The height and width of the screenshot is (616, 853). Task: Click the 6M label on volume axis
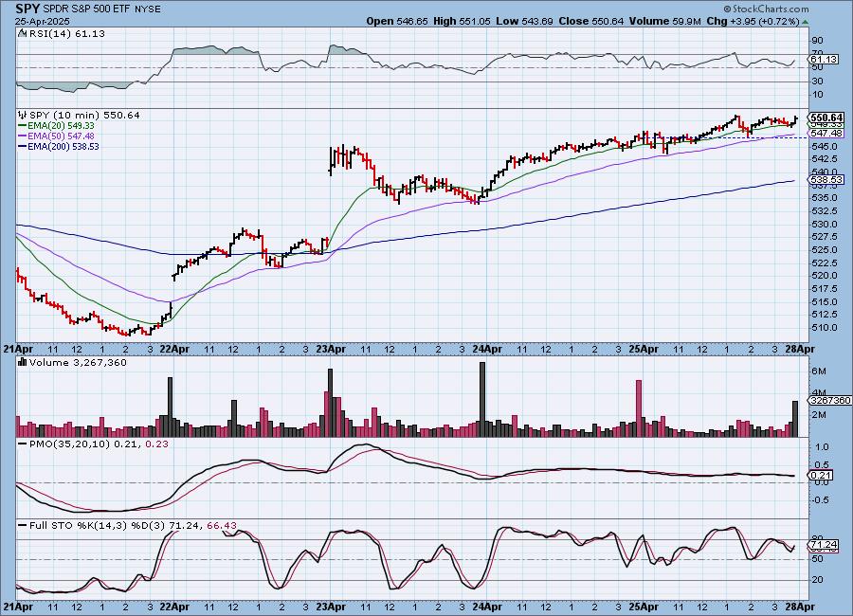(x=819, y=371)
